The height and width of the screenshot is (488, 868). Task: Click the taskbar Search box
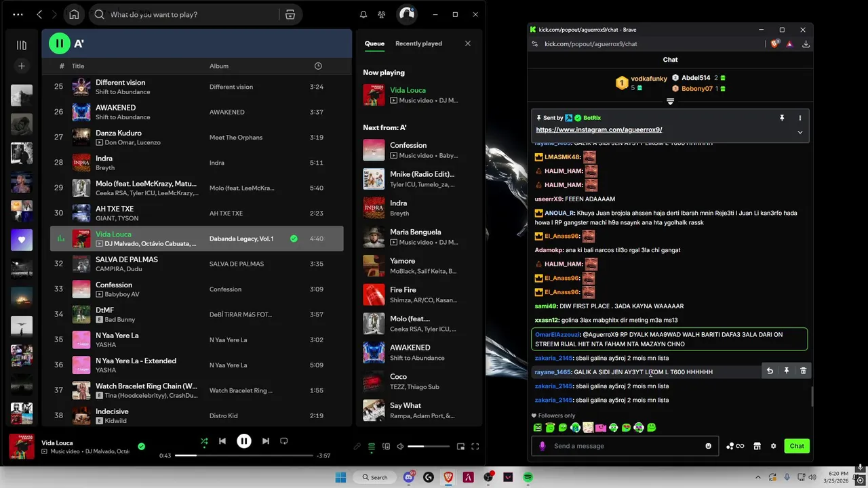(375, 477)
